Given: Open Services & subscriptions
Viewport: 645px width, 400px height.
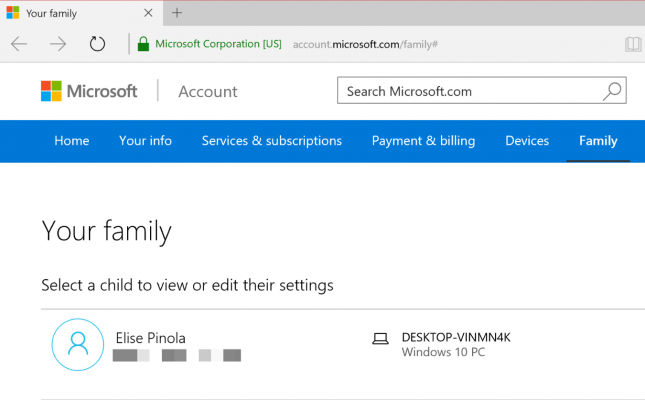Looking at the screenshot, I should click(271, 141).
